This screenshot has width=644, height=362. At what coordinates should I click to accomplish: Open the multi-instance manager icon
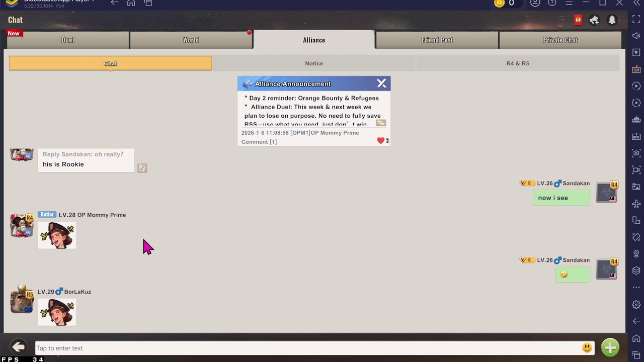(x=636, y=120)
